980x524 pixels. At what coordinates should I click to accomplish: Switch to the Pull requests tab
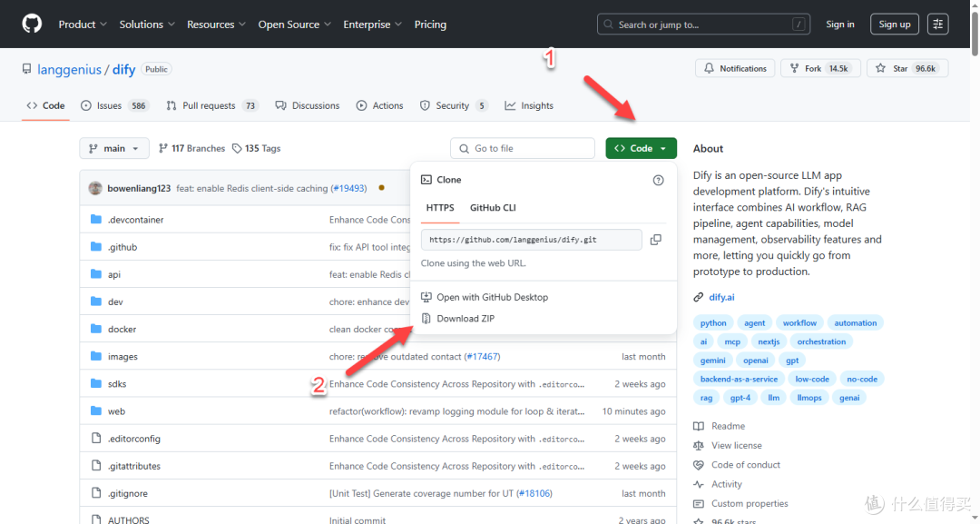pos(211,105)
